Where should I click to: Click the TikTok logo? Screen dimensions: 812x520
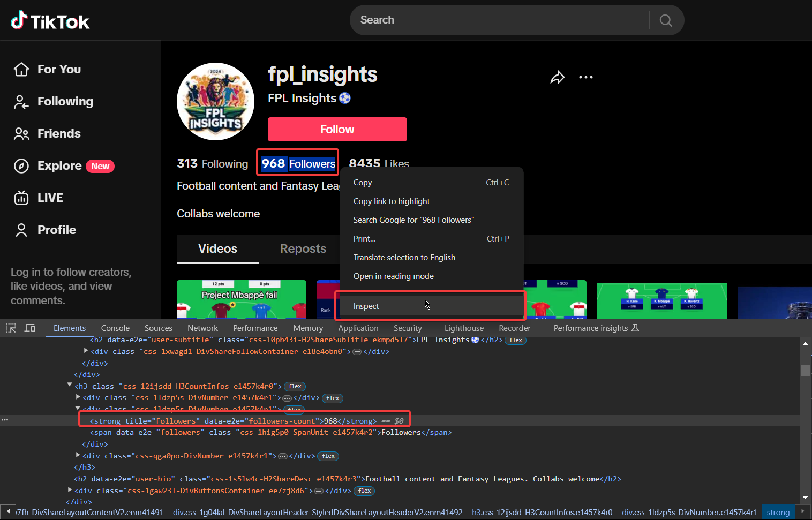(x=50, y=20)
